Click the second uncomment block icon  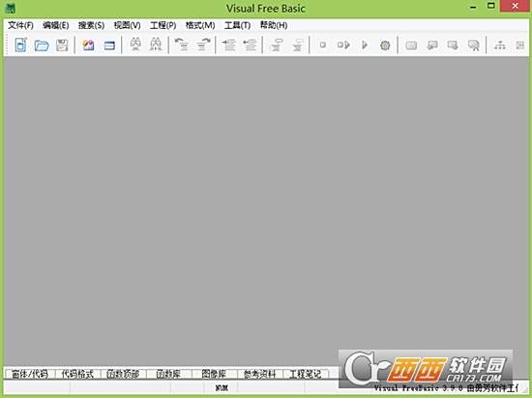[297, 45]
